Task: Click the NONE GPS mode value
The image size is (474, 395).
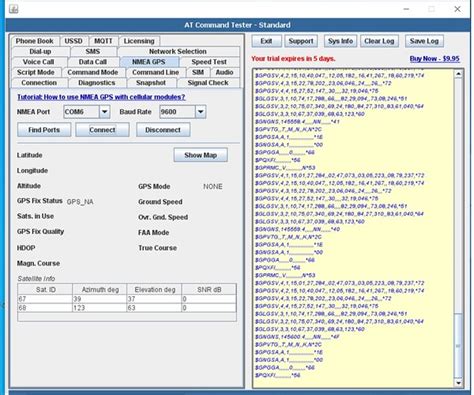Action: coord(213,186)
